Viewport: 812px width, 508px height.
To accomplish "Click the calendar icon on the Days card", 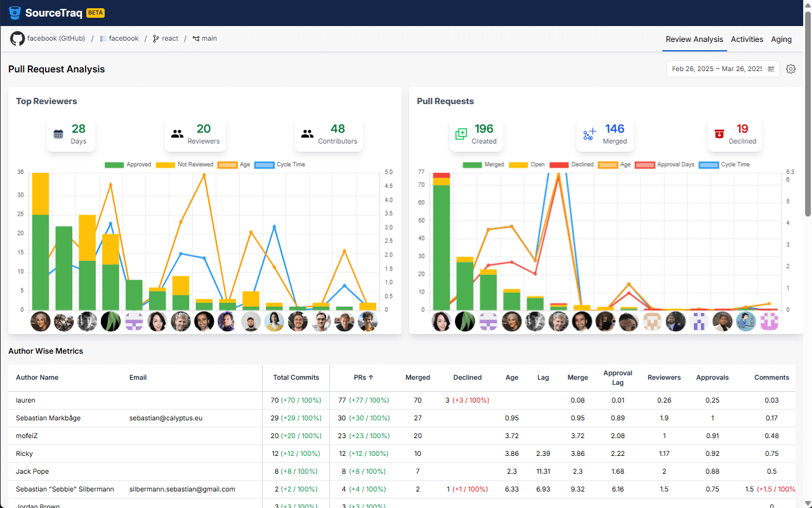I will 58,134.
